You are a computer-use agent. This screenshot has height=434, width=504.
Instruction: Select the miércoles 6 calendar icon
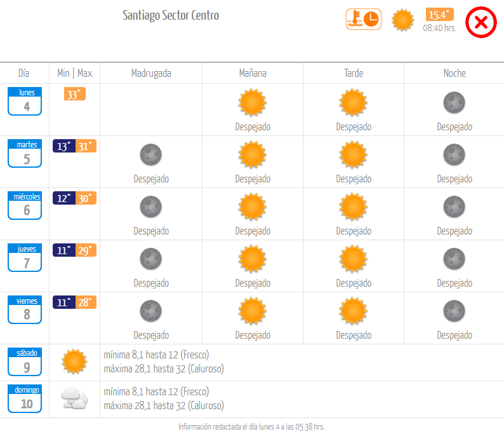[x=25, y=205]
